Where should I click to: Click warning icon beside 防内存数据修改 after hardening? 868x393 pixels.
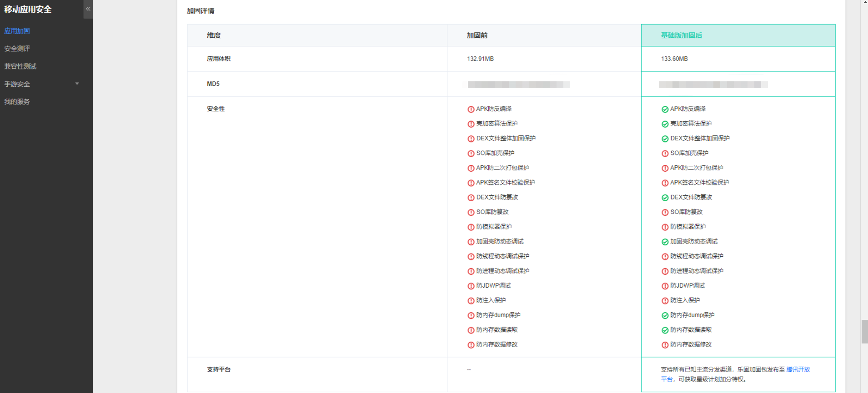665,345
